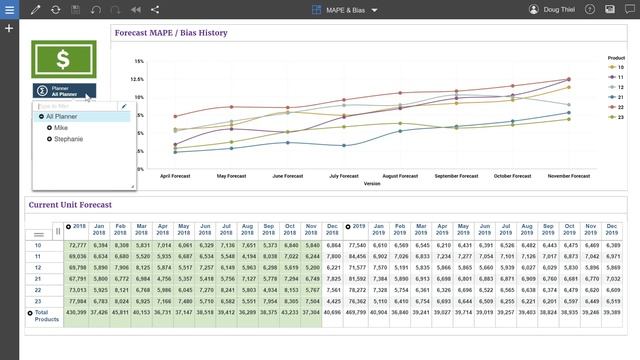
Task: Expand the Total Products row
Action: [30, 313]
